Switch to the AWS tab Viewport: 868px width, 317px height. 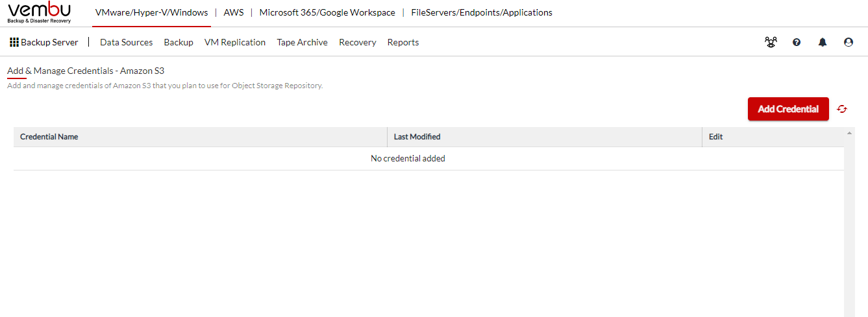(234, 12)
